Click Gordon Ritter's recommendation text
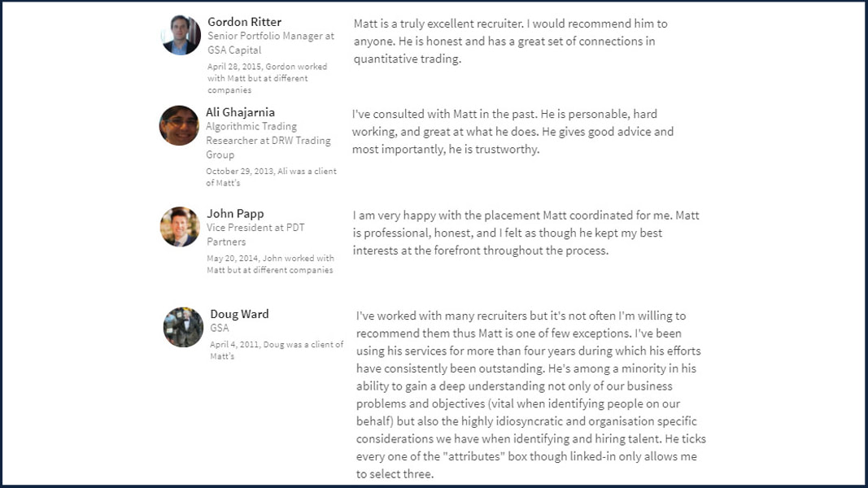 (510, 41)
